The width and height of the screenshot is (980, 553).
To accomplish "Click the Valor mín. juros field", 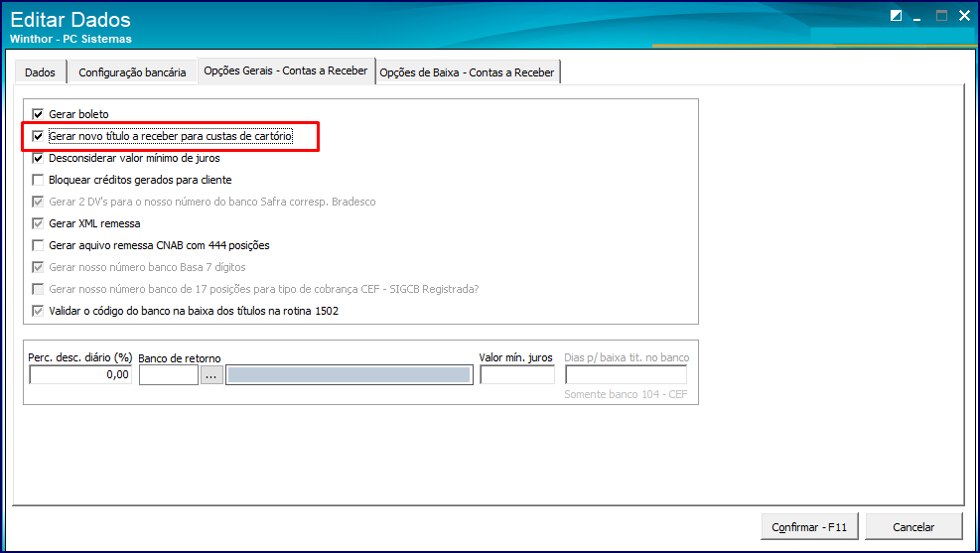I will click(x=517, y=375).
